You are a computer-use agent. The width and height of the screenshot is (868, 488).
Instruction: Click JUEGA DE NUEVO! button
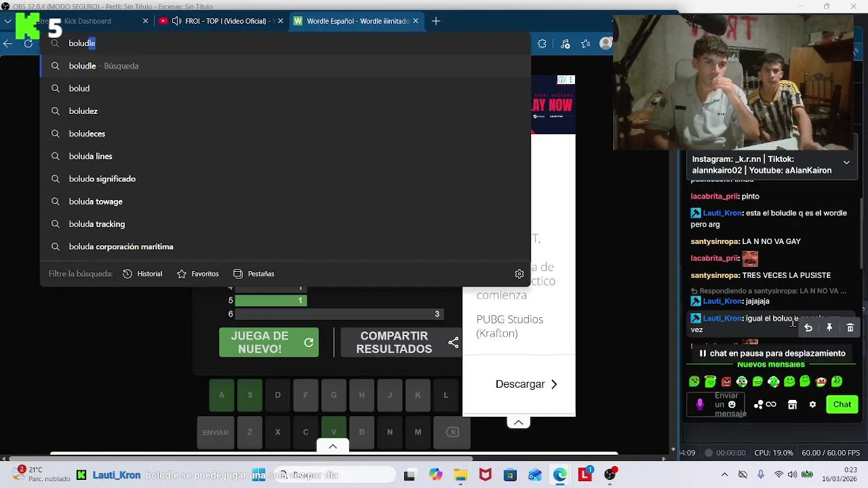(x=269, y=342)
